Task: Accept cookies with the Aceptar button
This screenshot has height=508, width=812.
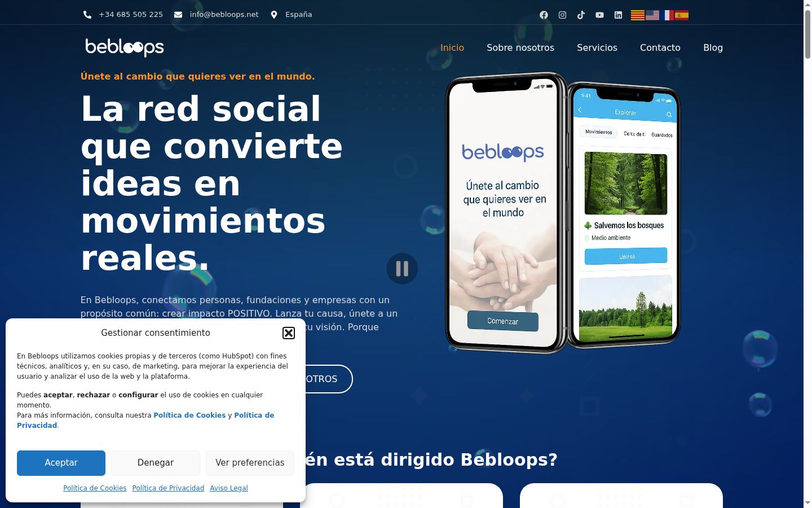Action: coord(61,463)
